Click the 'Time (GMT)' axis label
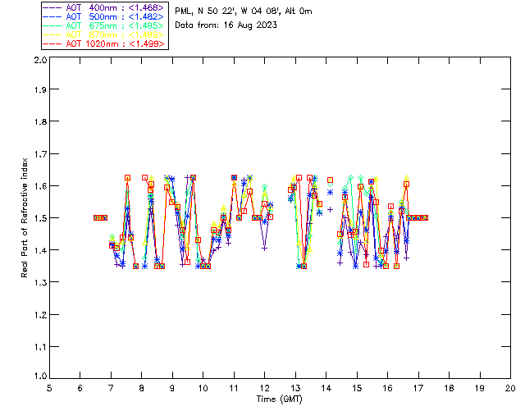The image size is (525, 420). [279, 399]
